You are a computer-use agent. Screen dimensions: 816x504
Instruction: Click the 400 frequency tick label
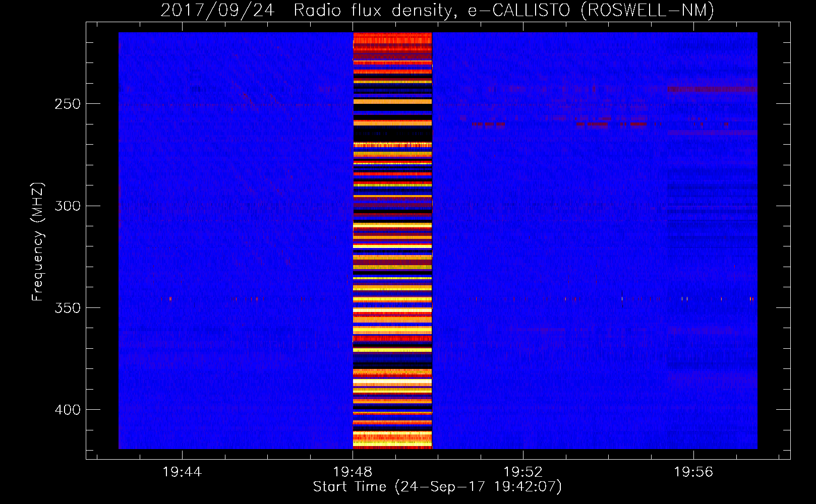point(68,410)
